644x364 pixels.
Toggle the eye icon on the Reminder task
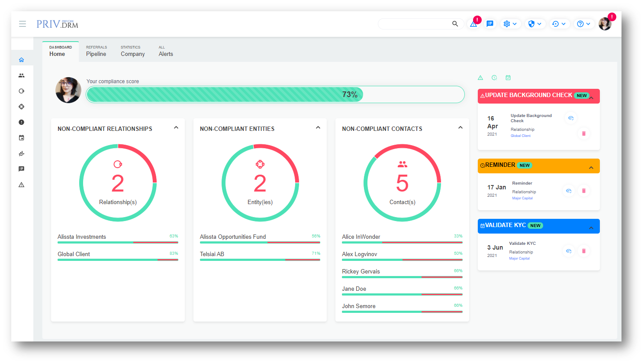click(569, 191)
